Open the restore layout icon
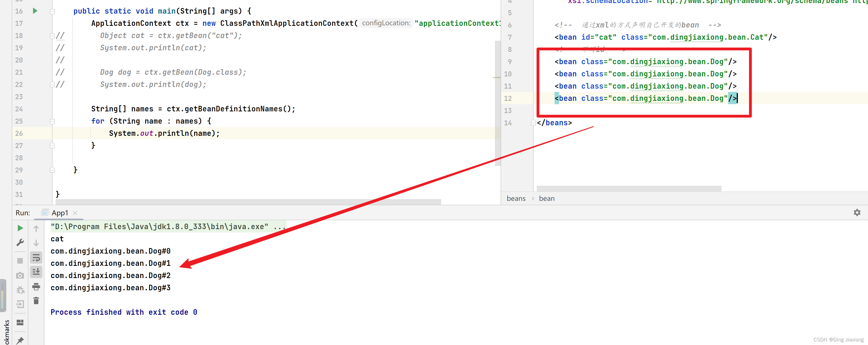This screenshot has height=345, width=868. 20,322
